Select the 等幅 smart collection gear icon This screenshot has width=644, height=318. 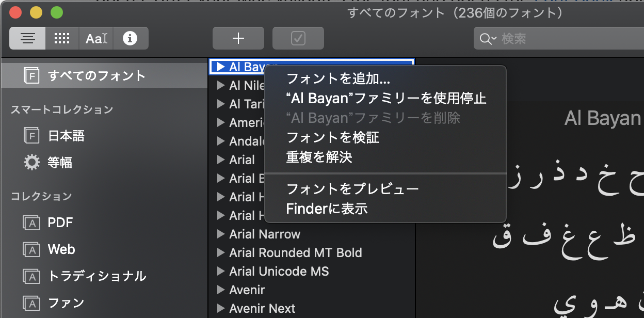click(x=31, y=163)
